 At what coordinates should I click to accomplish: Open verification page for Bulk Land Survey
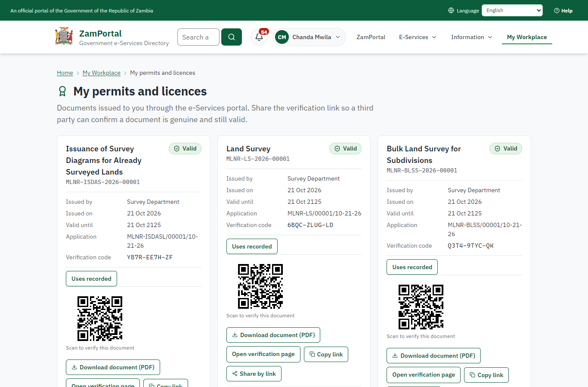point(424,375)
